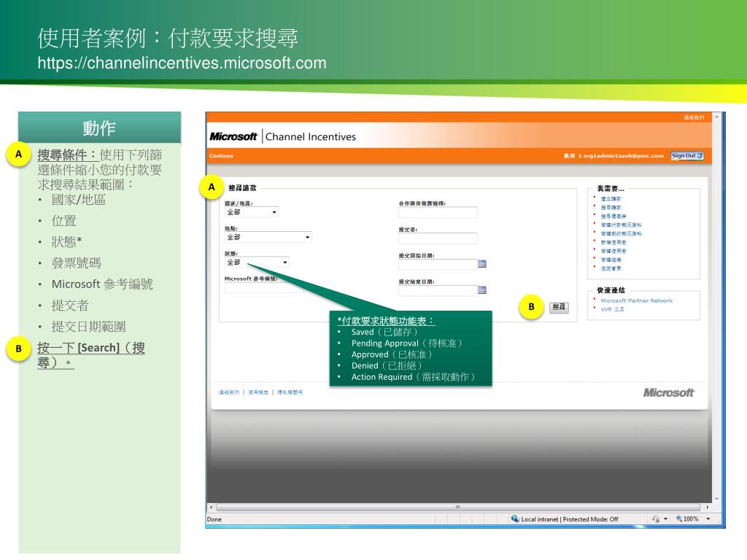Open calendar picker for 提交結束日期
Screen dimensions: 747x560
point(482,290)
